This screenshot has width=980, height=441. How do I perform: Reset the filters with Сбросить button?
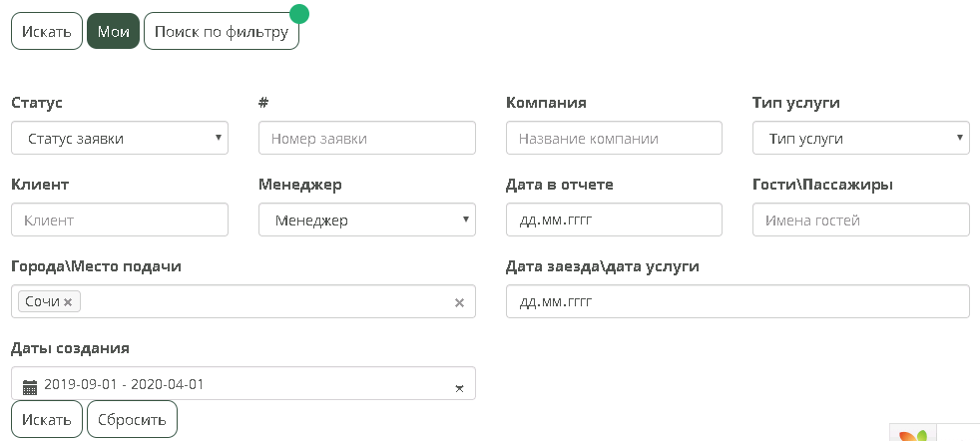(132, 419)
